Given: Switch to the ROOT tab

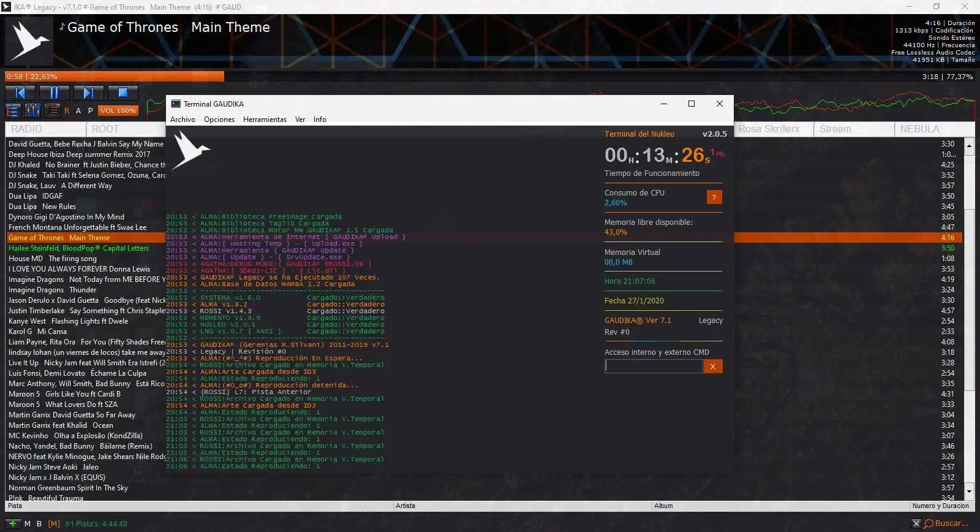Looking at the screenshot, I should (126, 129).
